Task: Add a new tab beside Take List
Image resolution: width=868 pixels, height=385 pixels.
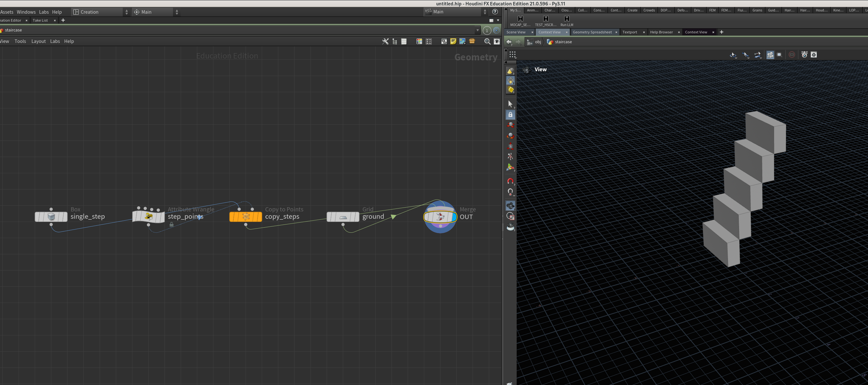Action: tap(63, 21)
